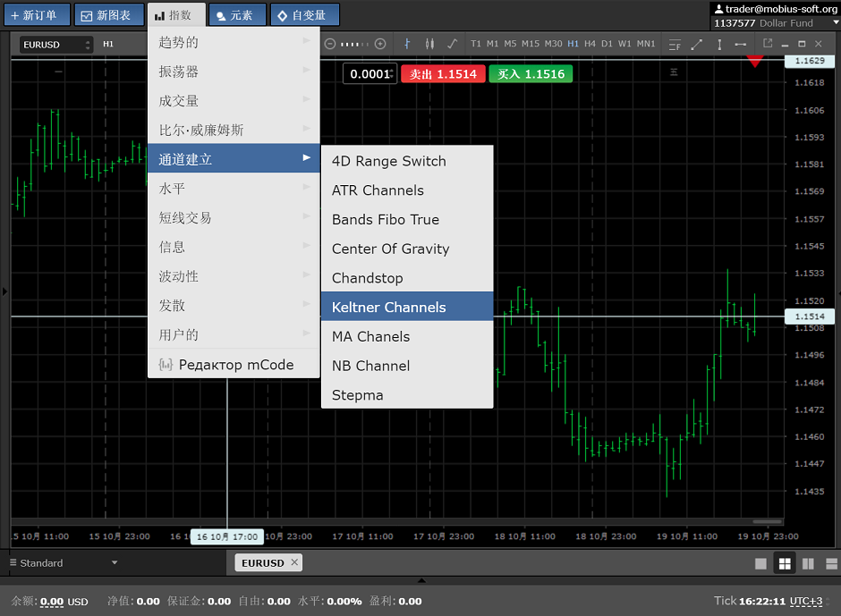Choose four-chart grid layout
This screenshot has height=616, width=841.
785,563
